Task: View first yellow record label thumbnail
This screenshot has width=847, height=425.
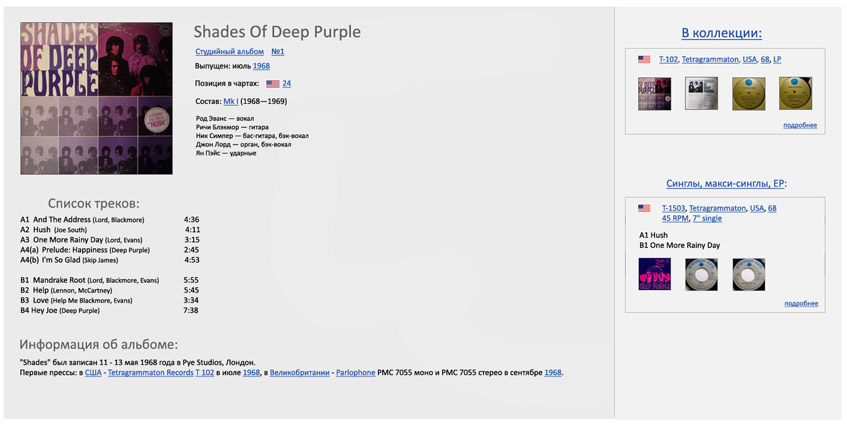Action: coord(749,93)
